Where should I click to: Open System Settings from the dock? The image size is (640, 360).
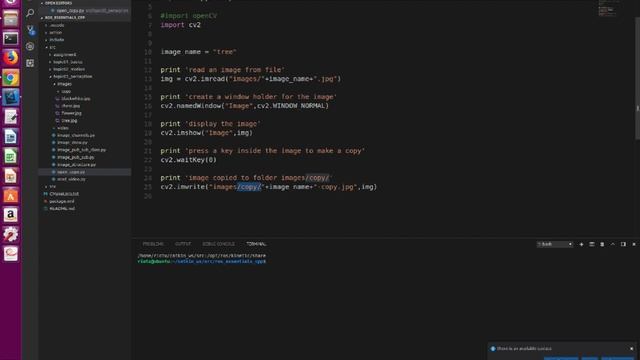[11, 234]
